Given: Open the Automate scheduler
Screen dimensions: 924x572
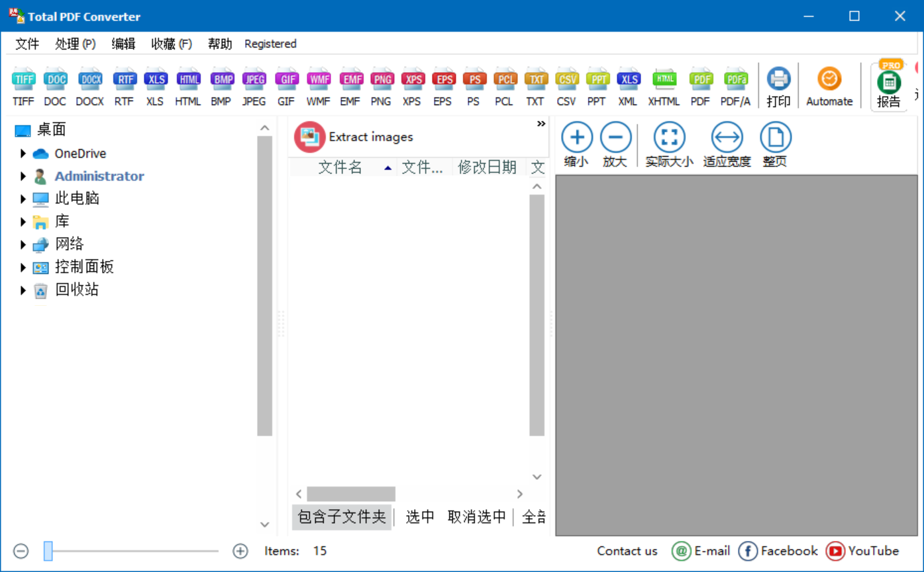Looking at the screenshot, I should 829,86.
